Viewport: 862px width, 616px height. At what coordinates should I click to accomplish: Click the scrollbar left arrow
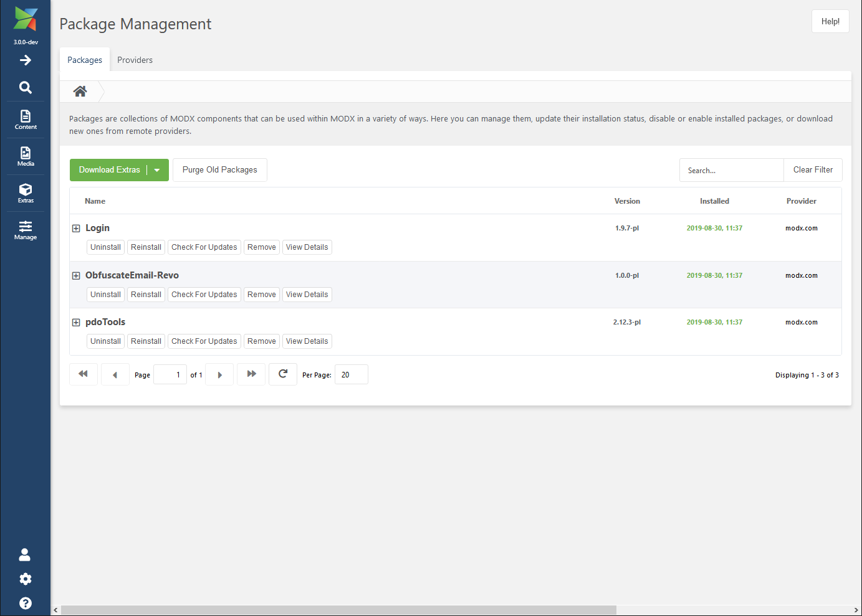[x=55, y=610]
